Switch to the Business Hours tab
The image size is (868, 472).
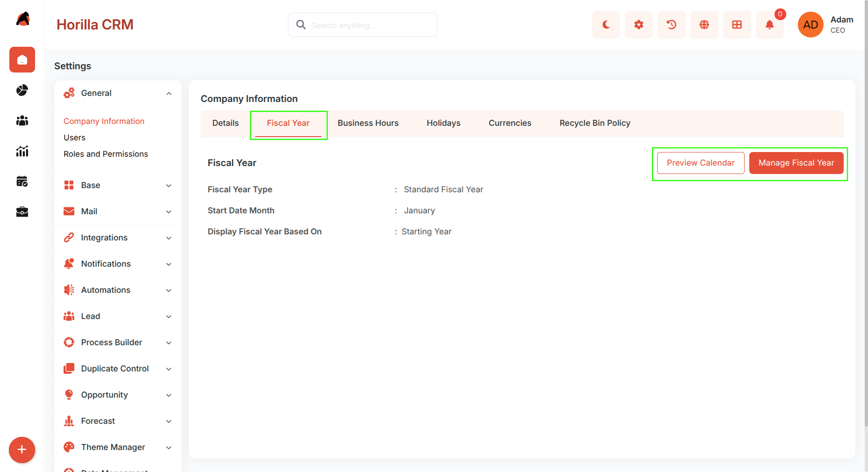[x=368, y=123]
